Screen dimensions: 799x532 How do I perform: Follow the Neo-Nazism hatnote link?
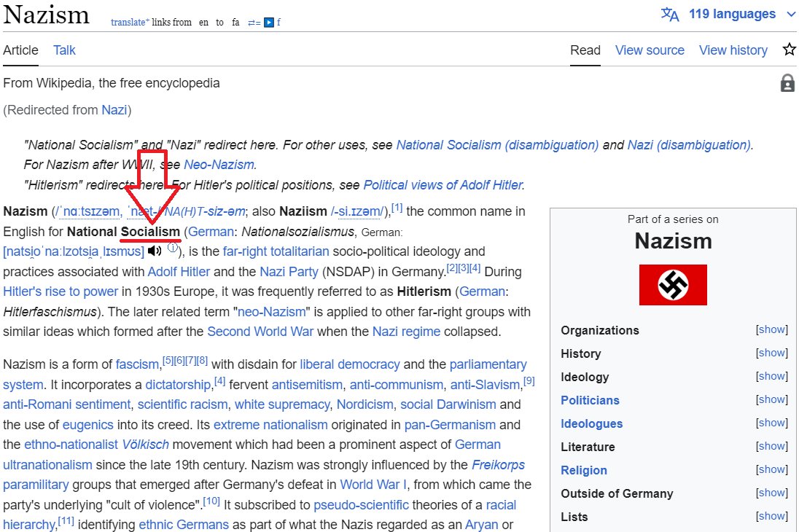click(x=219, y=165)
